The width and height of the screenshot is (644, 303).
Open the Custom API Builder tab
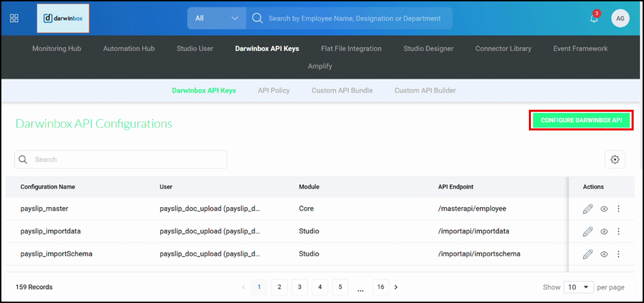tap(425, 90)
